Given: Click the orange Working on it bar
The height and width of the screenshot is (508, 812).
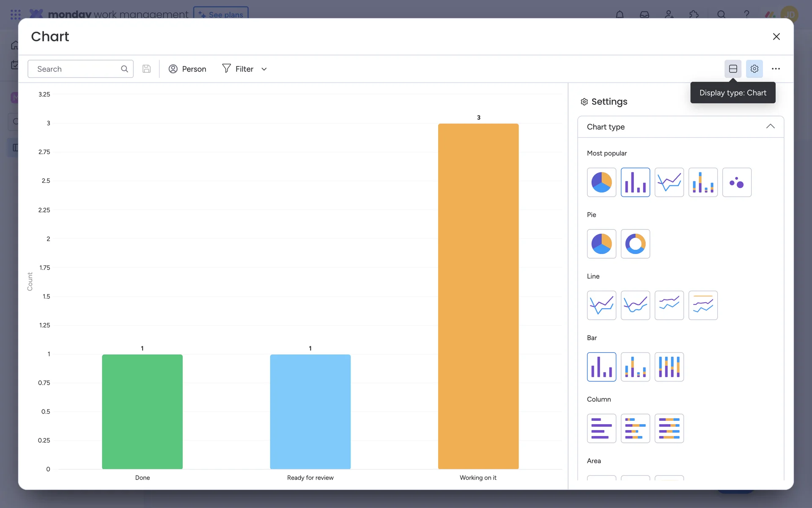Looking at the screenshot, I should click(478, 296).
